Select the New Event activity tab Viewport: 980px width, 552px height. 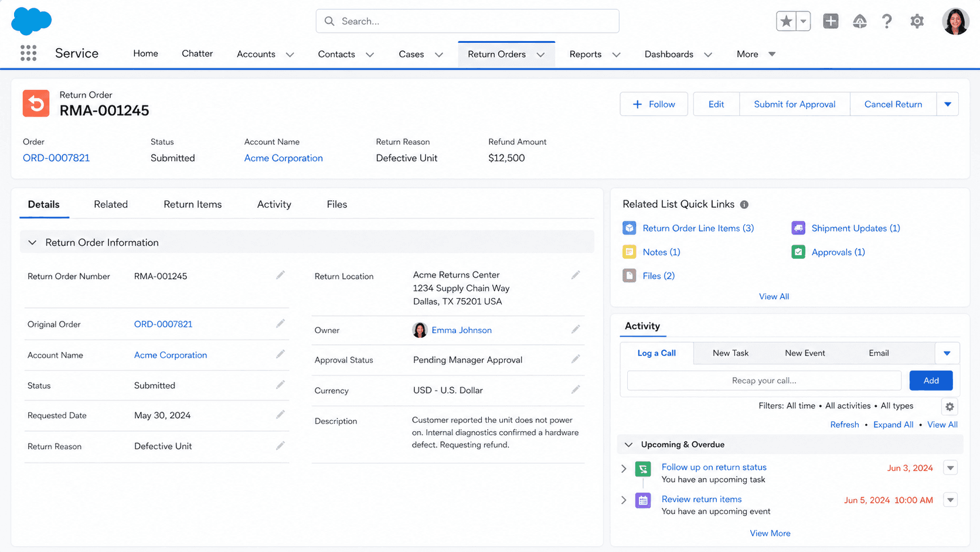tap(805, 353)
